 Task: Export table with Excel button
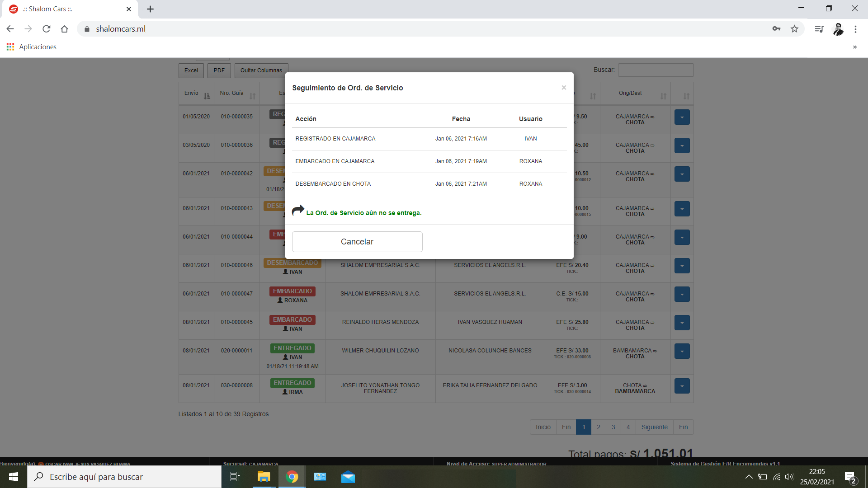coord(191,70)
